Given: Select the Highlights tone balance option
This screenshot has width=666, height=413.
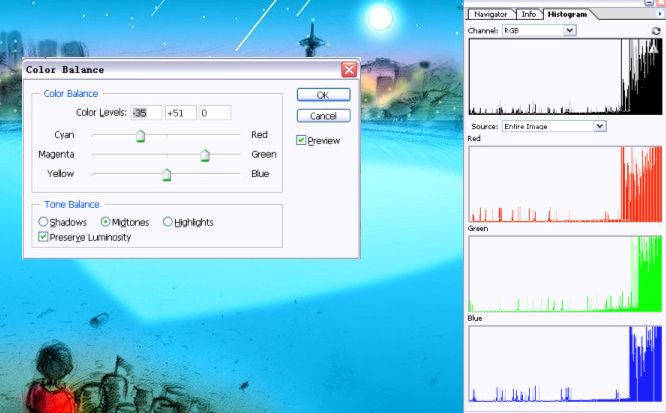Looking at the screenshot, I should (167, 222).
